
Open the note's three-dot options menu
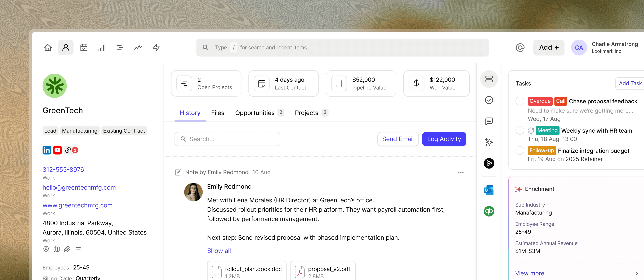(x=461, y=172)
